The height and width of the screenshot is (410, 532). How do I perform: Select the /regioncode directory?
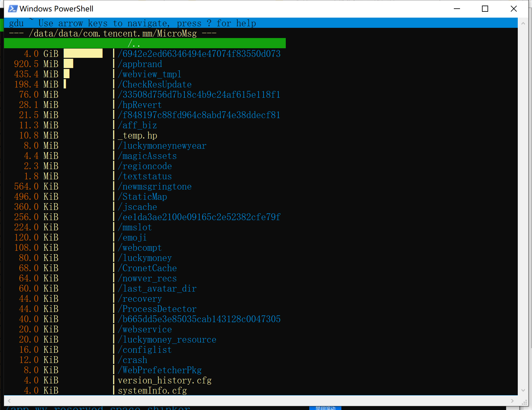pyautogui.click(x=145, y=166)
